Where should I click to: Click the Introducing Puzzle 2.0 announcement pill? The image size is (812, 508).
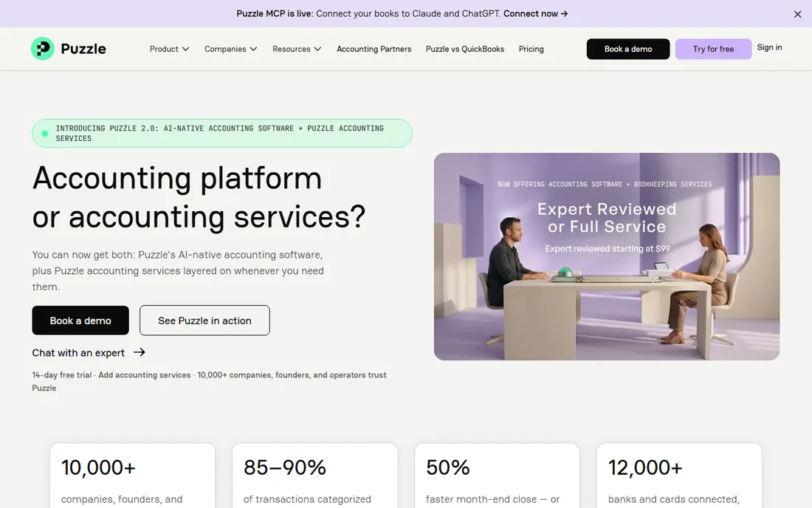click(222, 134)
